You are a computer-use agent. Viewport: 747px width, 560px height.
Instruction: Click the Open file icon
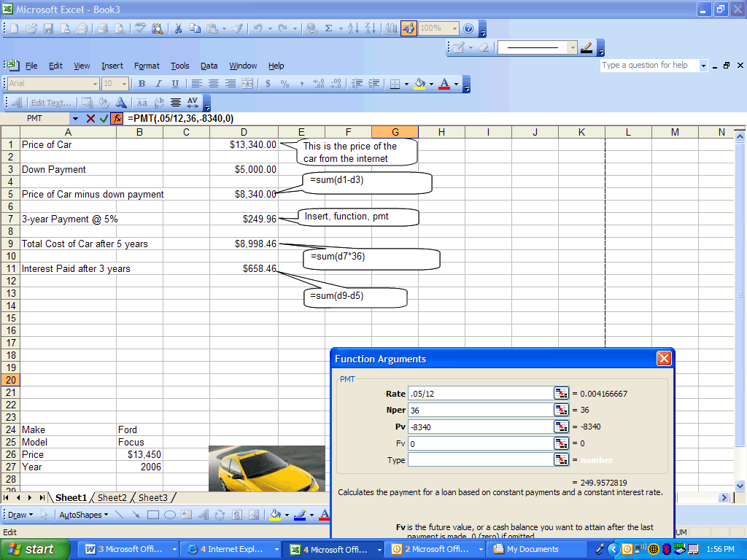coord(31,28)
